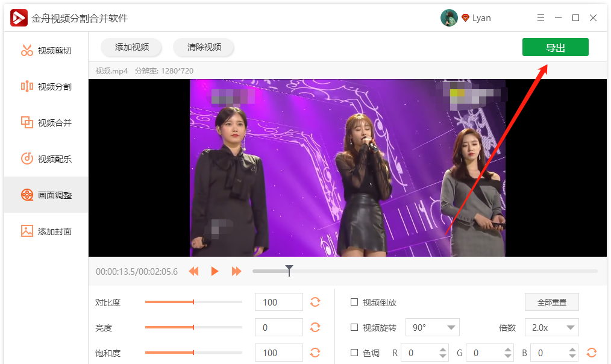This screenshot has width=611, height=364.
Task: Click the 全部重置 reset all button
Action: (x=552, y=302)
